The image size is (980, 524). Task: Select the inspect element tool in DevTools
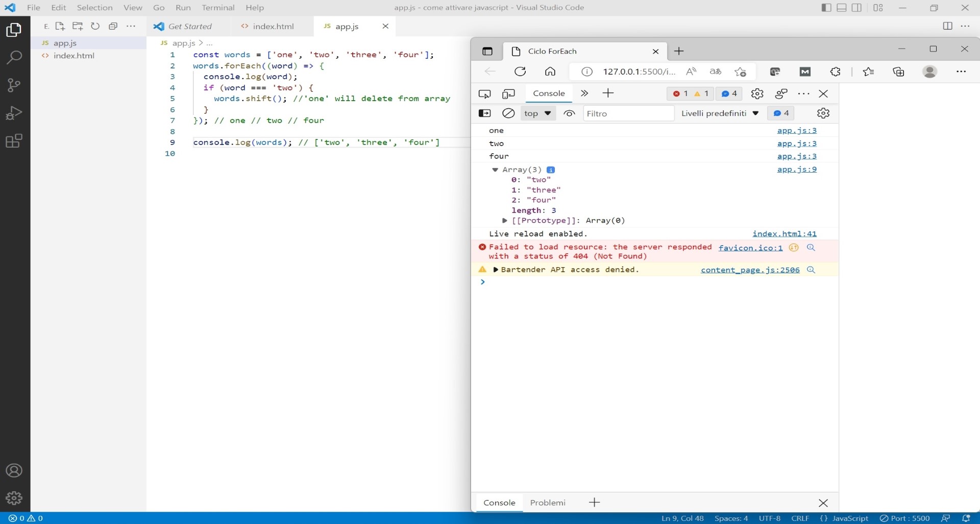point(484,93)
